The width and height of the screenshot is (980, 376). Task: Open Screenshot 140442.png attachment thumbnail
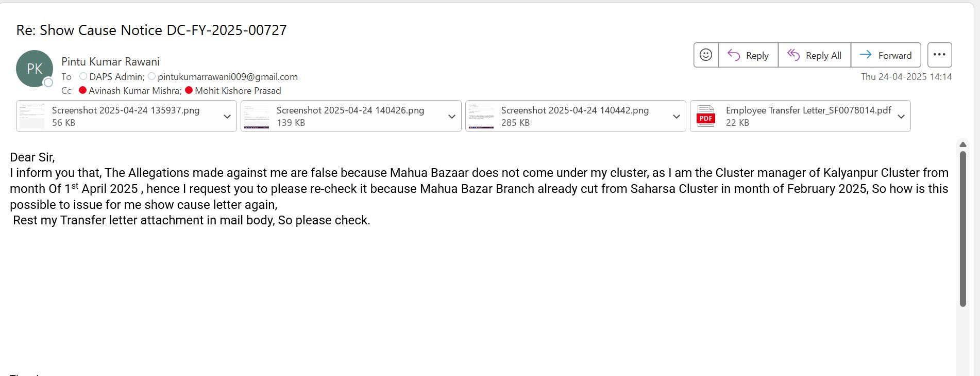coord(481,116)
